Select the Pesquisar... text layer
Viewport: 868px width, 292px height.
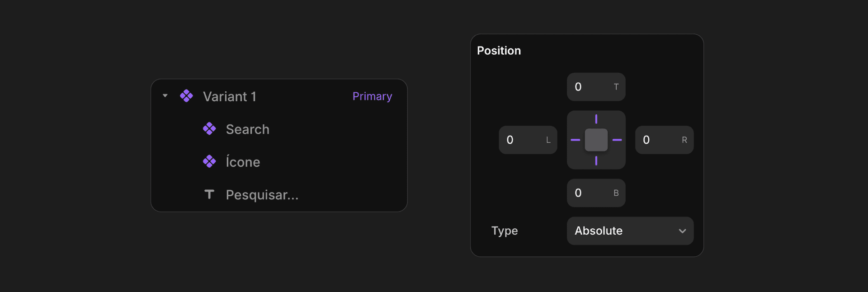point(279,195)
